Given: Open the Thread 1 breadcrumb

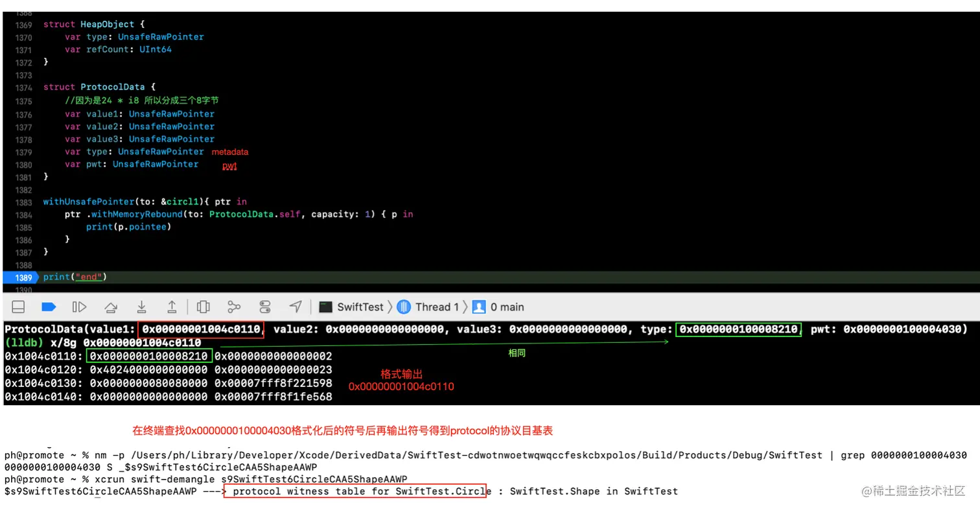Looking at the screenshot, I should click(428, 307).
